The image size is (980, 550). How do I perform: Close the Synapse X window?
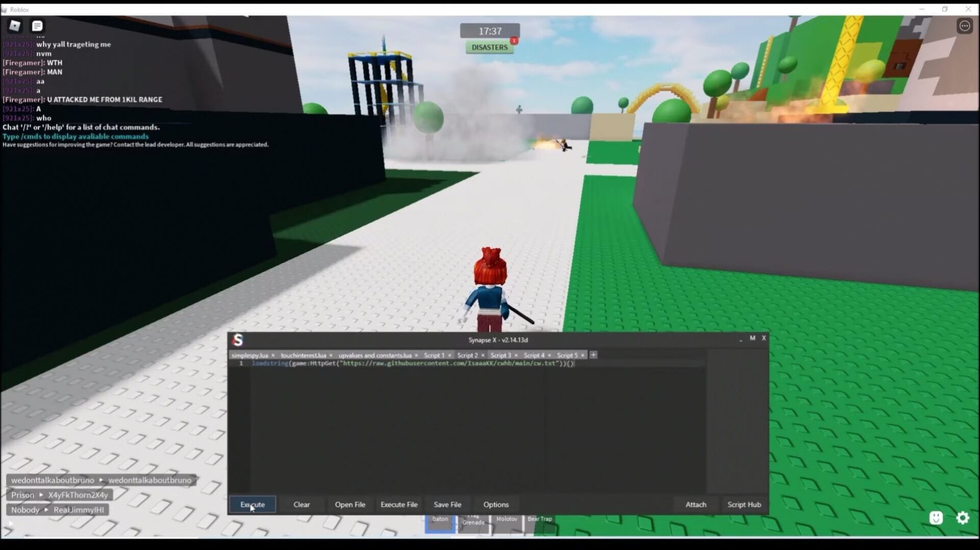(x=764, y=338)
